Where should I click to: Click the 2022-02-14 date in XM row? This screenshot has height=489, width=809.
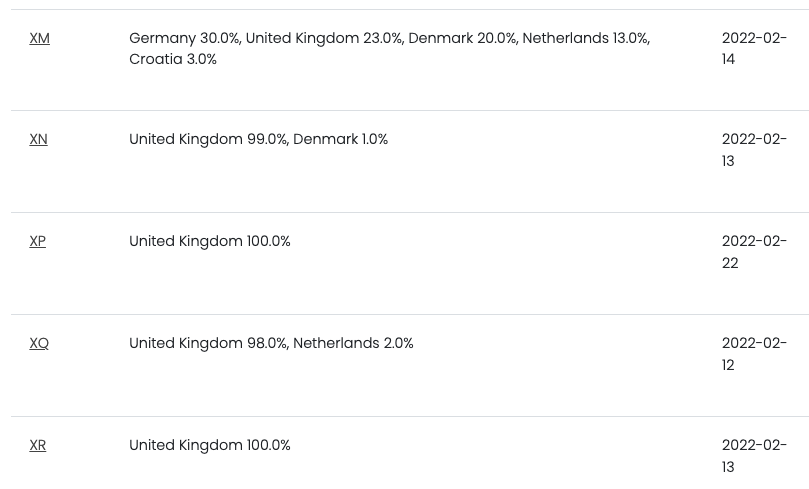coord(754,48)
